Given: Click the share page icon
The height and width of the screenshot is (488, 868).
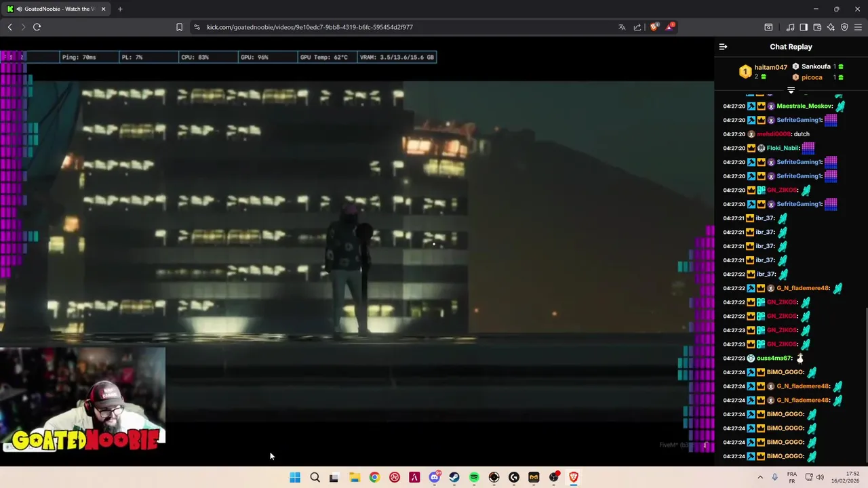Looking at the screenshot, I should point(637,27).
